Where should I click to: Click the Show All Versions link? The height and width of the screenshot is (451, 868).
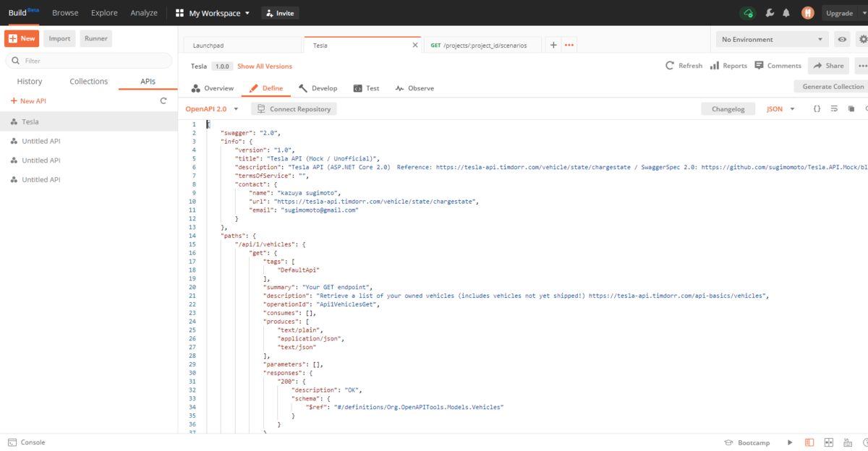[265, 66]
